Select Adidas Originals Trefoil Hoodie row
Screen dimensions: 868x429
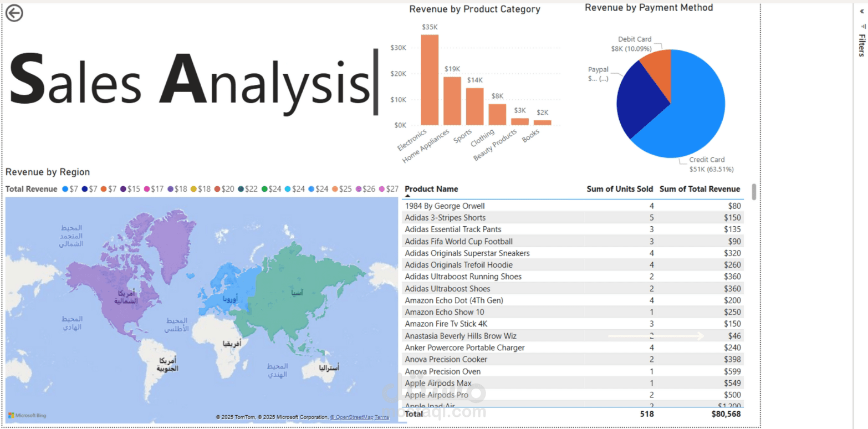pos(573,265)
